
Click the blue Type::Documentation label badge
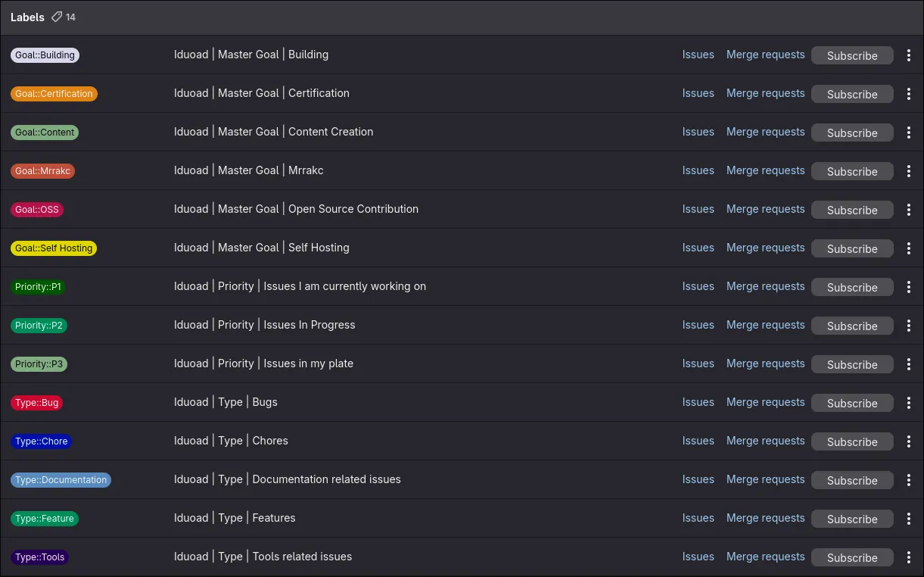[x=61, y=480]
